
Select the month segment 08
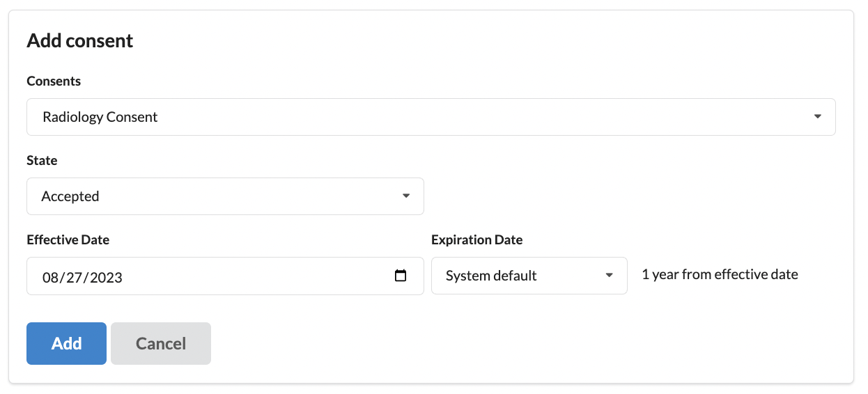click(x=50, y=277)
